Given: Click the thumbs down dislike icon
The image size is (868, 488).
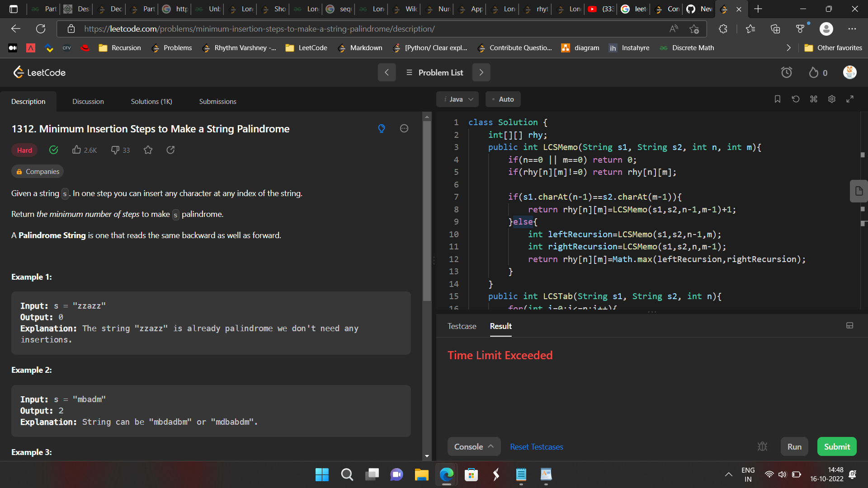Looking at the screenshot, I should coord(115,150).
